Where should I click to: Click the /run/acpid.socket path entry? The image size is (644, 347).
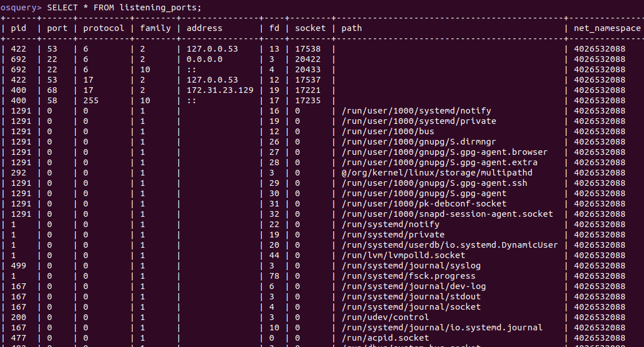385,338
